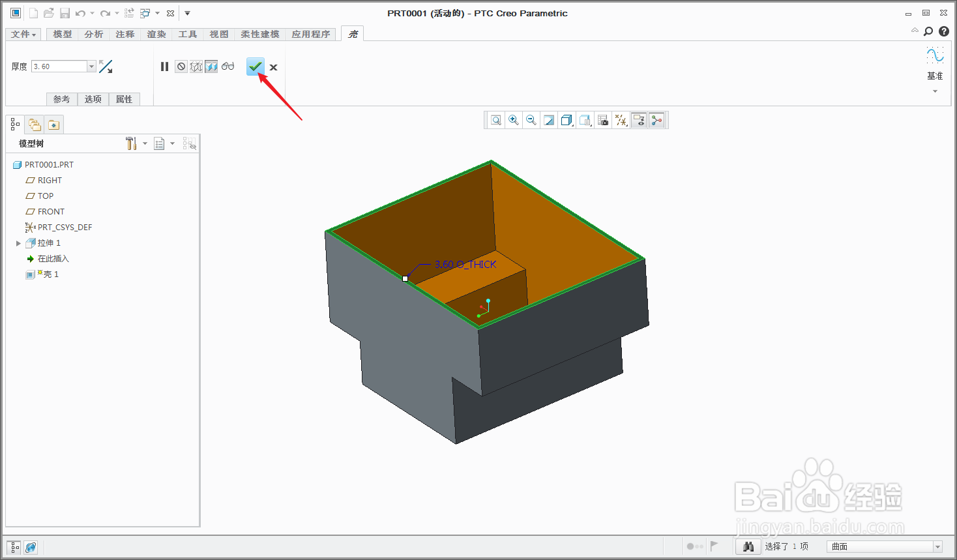
Task: Switch to the 工具 tab
Action: tap(188, 34)
